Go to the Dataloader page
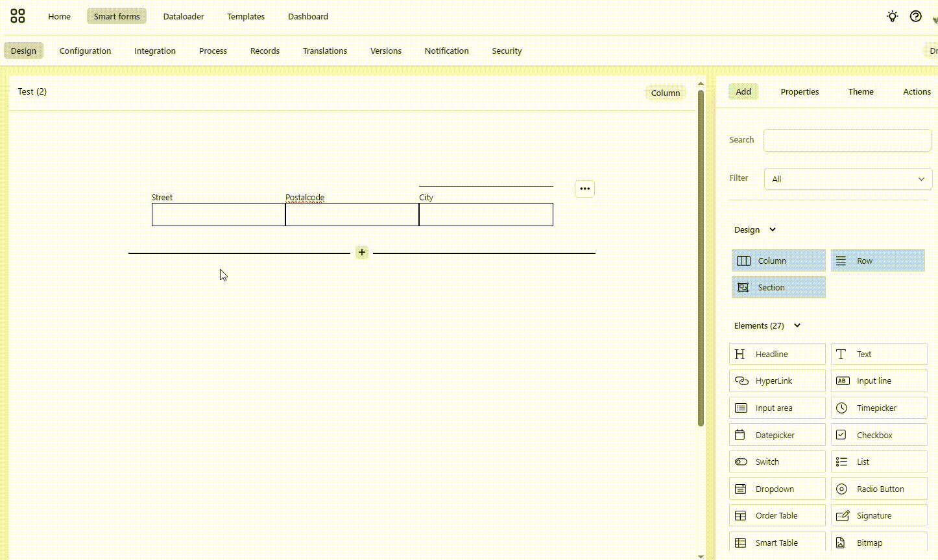The width and height of the screenshot is (938, 560). [184, 16]
